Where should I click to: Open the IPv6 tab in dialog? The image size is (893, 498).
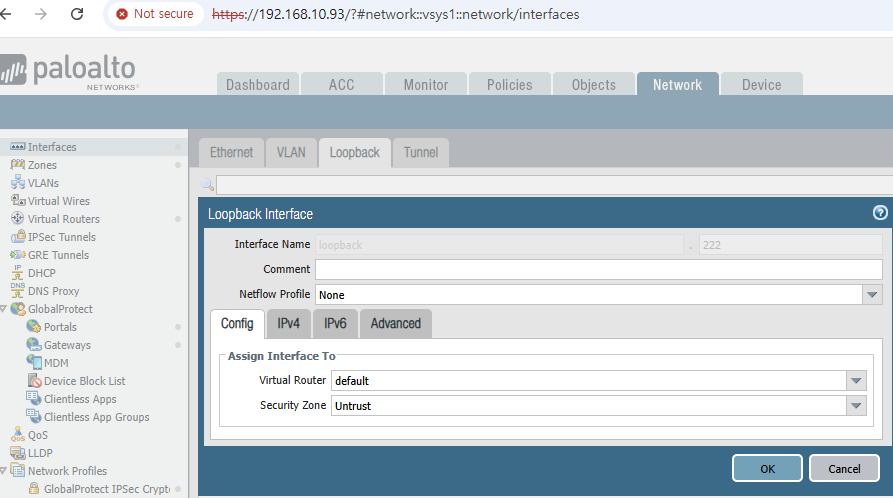(335, 324)
